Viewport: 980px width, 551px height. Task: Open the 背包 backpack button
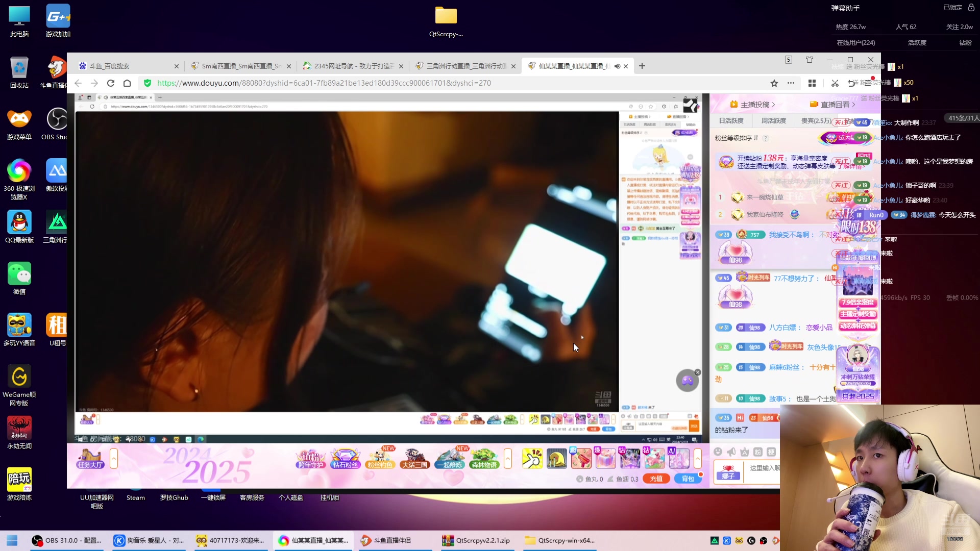pos(688,479)
